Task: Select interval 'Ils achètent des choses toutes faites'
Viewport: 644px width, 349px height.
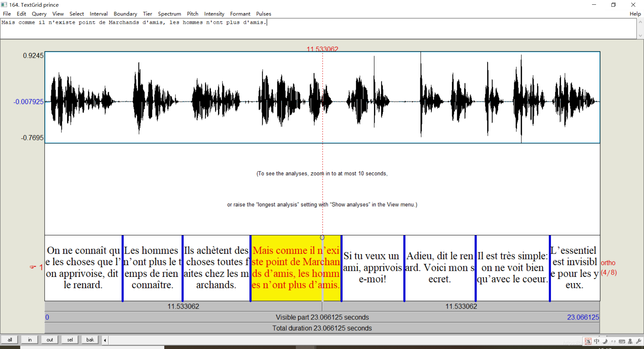Action: click(216, 268)
